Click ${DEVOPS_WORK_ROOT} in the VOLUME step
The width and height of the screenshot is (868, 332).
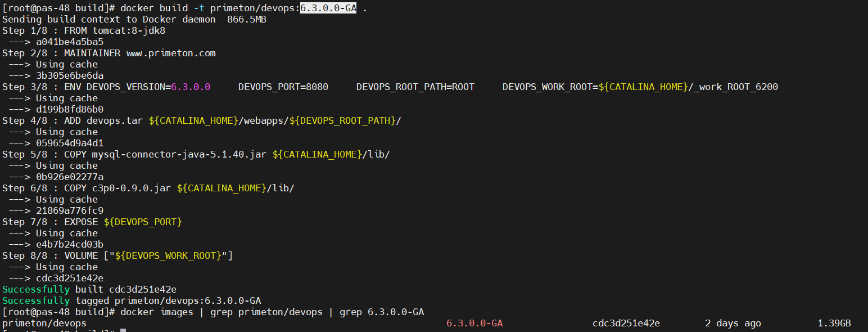168,255
